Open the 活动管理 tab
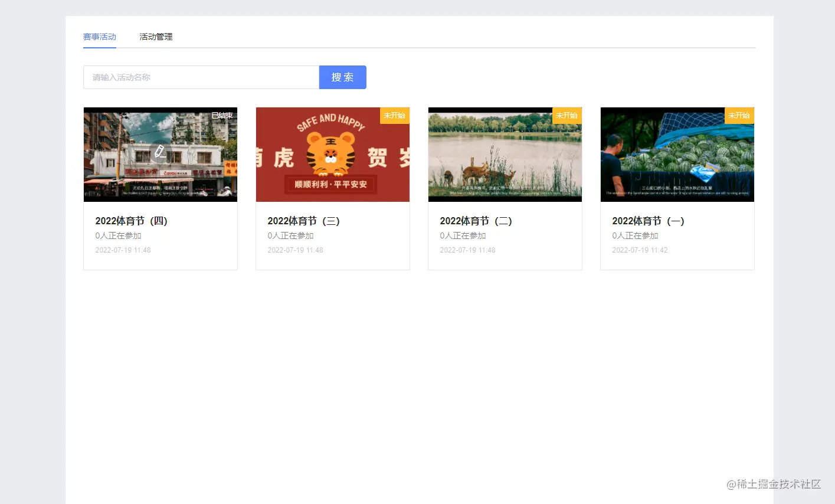 [156, 37]
